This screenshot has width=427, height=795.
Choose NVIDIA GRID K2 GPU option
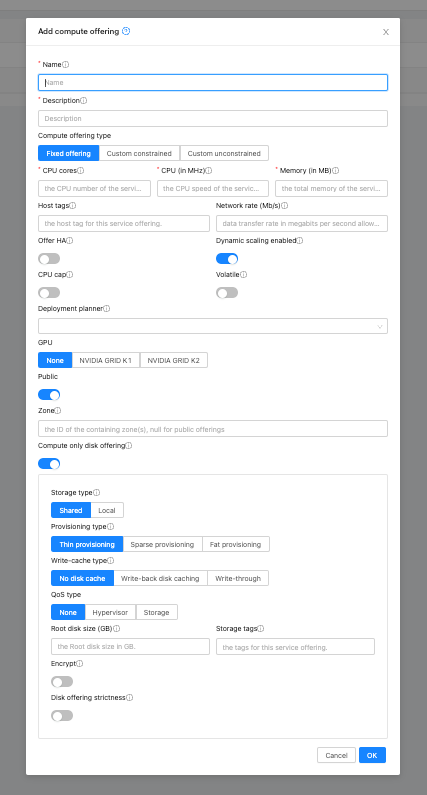point(173,360)
